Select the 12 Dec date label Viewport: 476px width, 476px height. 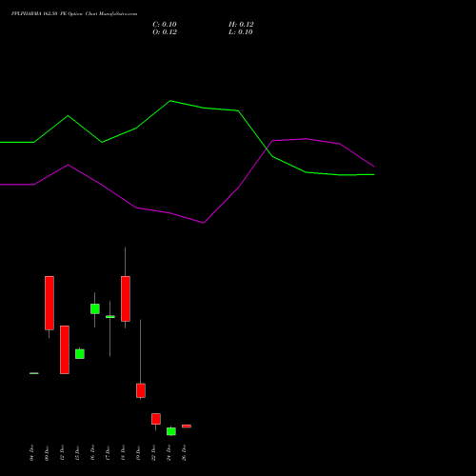coord(62,453)
